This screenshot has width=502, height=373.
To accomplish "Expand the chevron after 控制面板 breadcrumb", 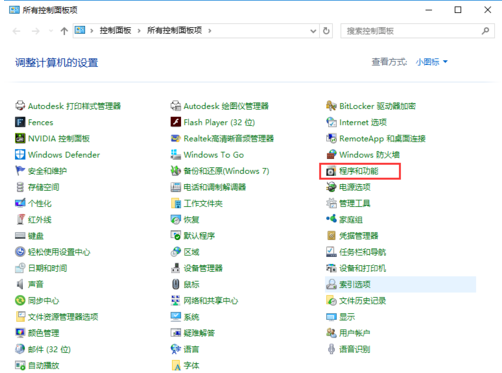I will pyautogui.click(x=139, y=31).
